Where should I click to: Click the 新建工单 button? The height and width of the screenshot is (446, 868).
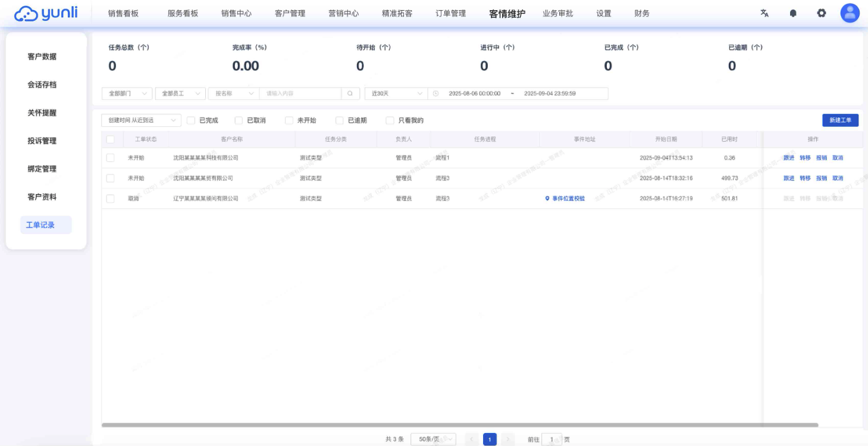840,120
